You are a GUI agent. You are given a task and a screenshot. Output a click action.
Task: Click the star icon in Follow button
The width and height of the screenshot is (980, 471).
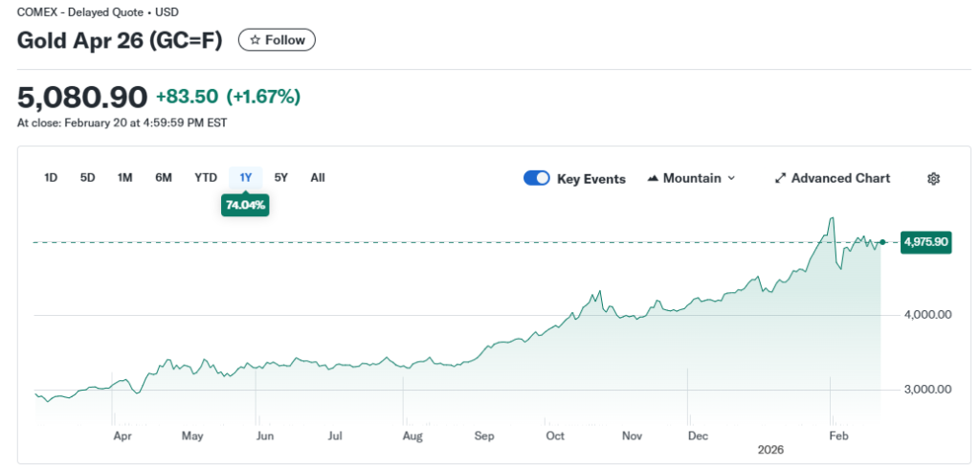tap(255, 40)
